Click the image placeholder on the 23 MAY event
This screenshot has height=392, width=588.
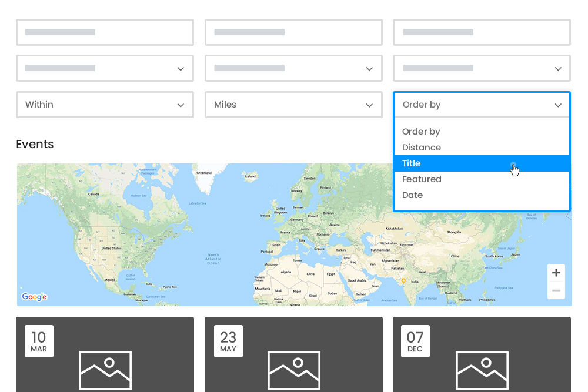293,370
